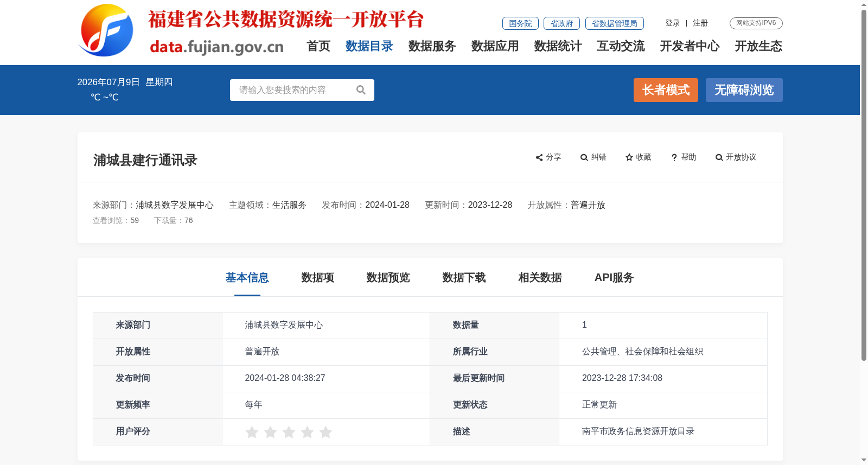Click the 省政府 link button

pos(561,23)
